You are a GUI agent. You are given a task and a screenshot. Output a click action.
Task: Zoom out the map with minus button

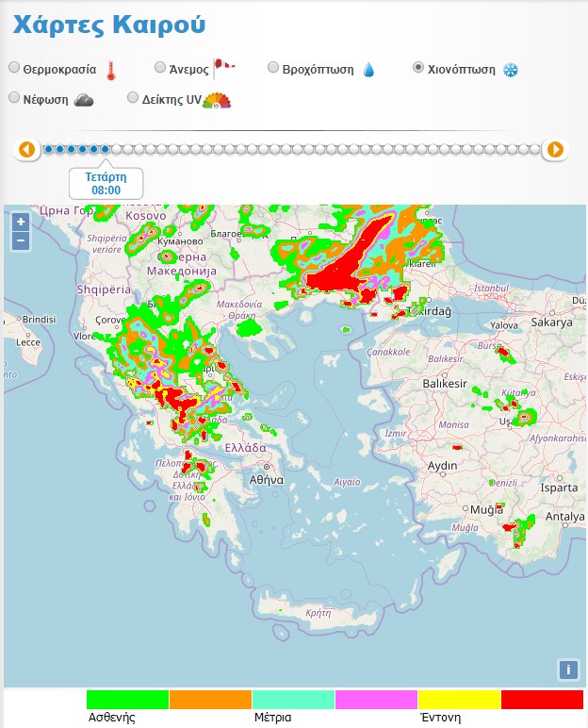click(21, 240)
